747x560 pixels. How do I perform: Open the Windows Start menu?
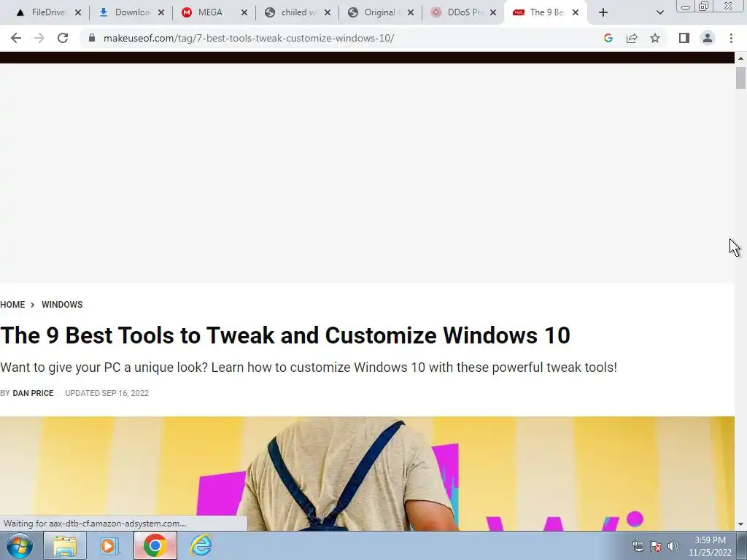[x=19, y=545]
